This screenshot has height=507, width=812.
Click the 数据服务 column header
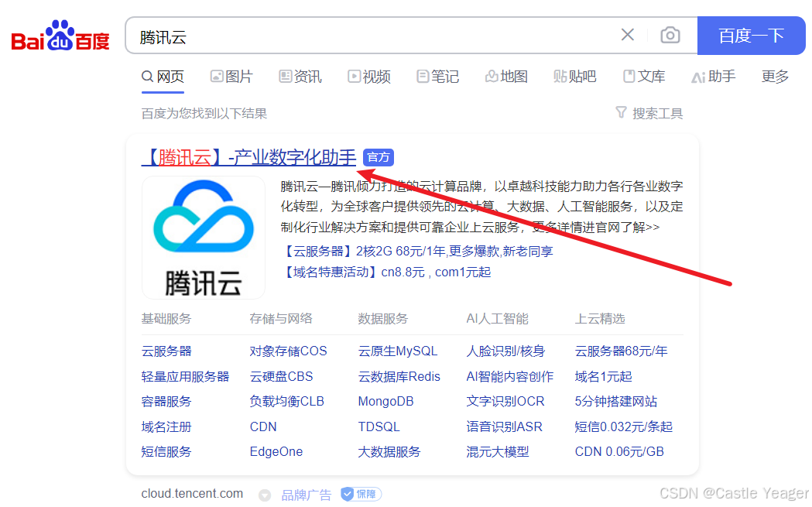pos(383,318)
